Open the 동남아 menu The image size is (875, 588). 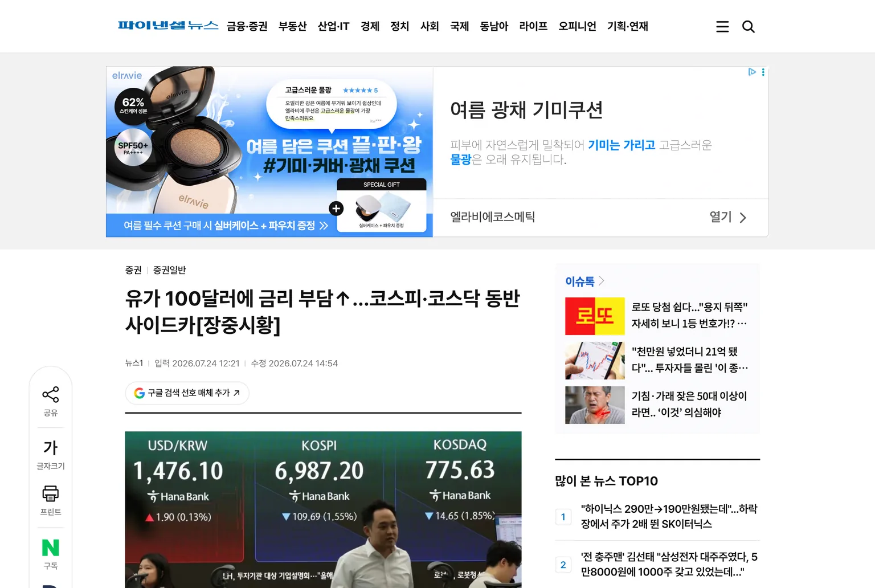click(494, 26)
